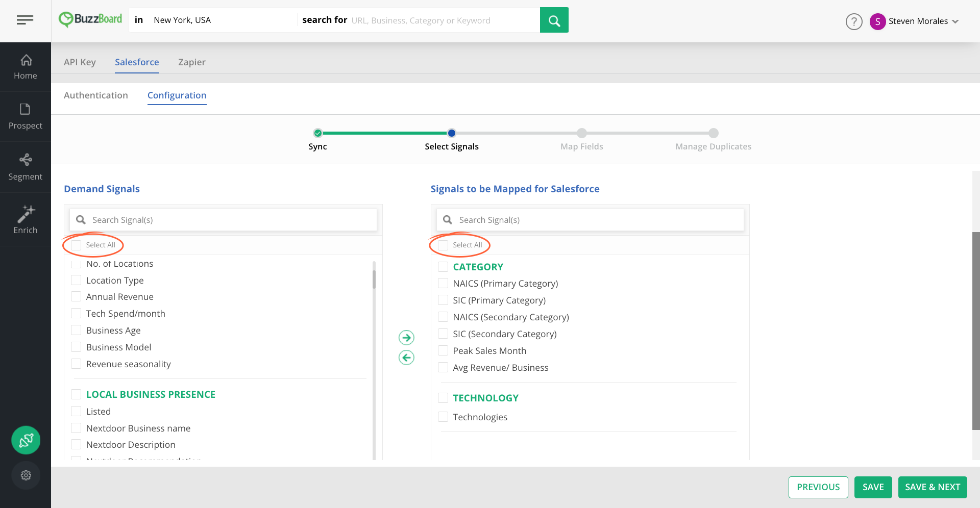Focus Salesforce signals search box
Viewport: 980px width, 508px height.
[590, 220]
